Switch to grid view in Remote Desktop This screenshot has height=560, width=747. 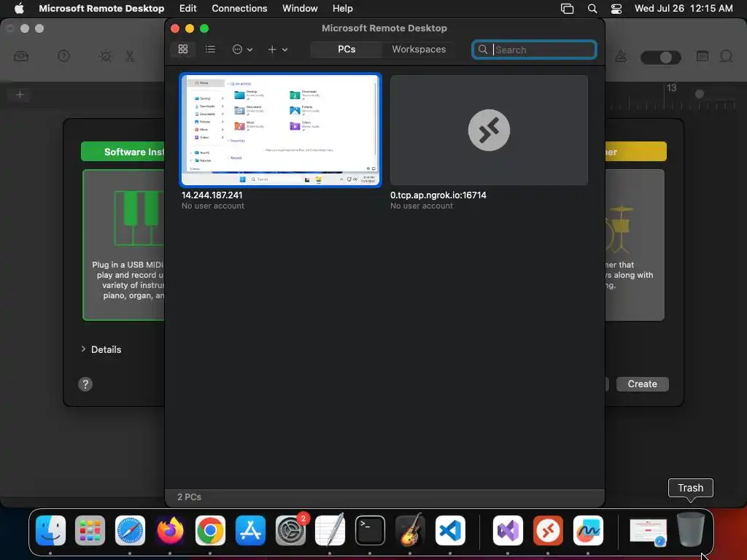click(x=183, y=49)
